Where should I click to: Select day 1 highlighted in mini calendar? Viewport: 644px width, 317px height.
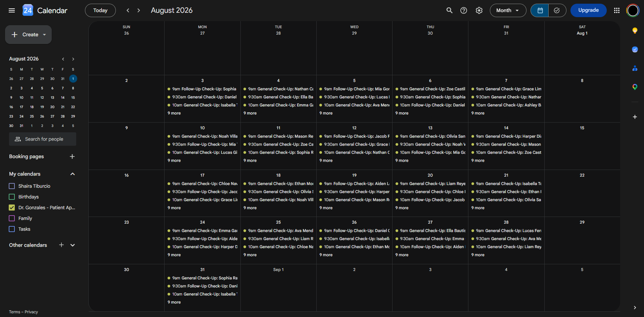click(x=73, y=79)
